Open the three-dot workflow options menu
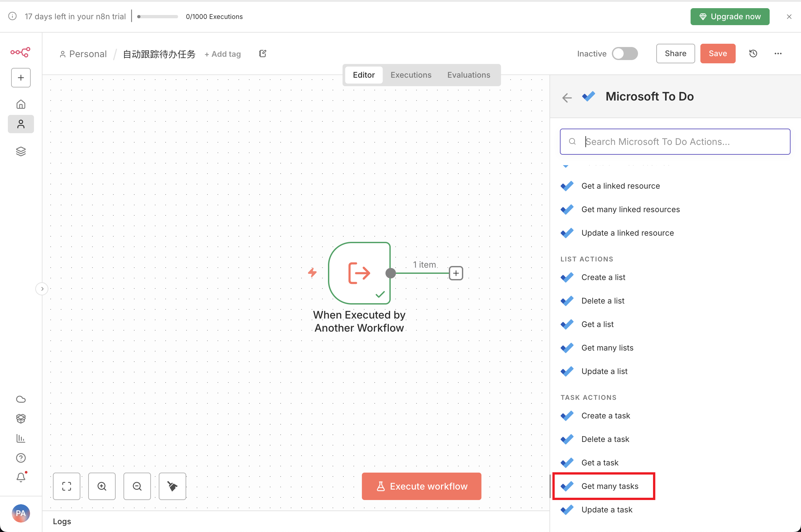Screen dimensions: 801x532 (x=778, y=54)
